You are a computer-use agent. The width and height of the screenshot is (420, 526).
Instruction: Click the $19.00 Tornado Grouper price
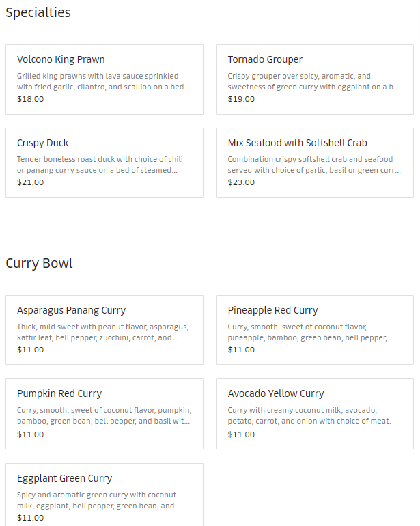[x=241, y=99]
